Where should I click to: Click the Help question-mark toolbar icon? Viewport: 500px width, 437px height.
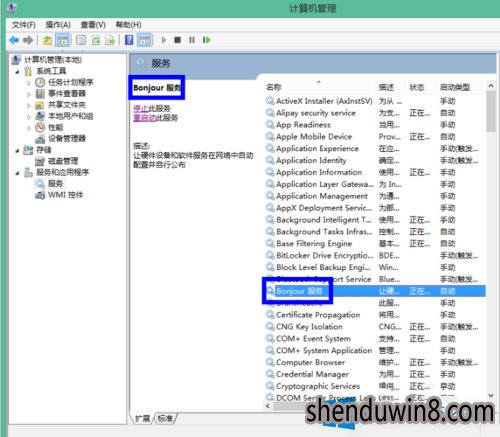click(129, 40)
